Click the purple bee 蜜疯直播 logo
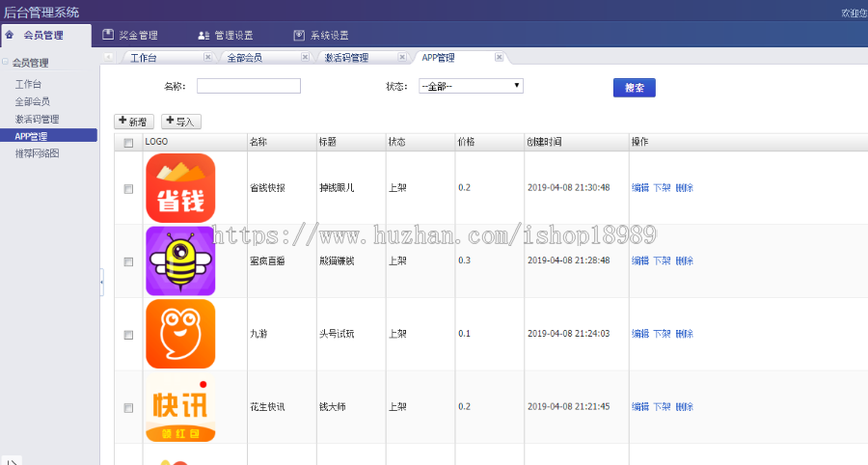 pos(179,261)
